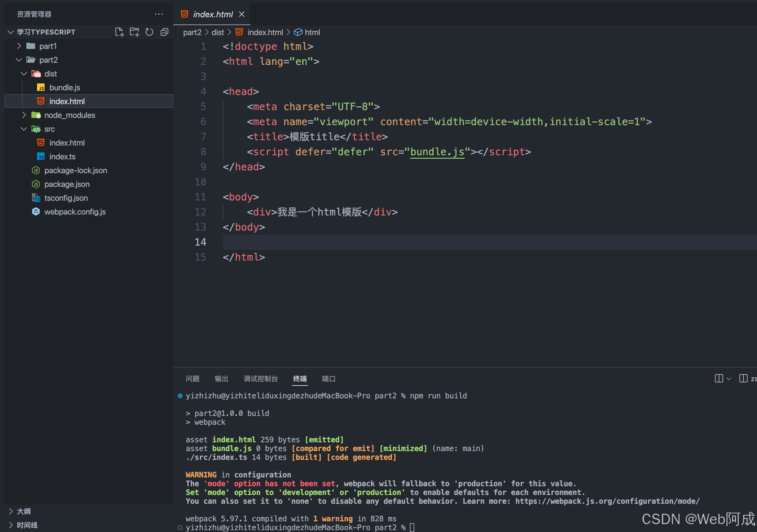Open the terminal launch profile dropdown arrow
This screenshot has width=757, height=532.
point(729,379)
